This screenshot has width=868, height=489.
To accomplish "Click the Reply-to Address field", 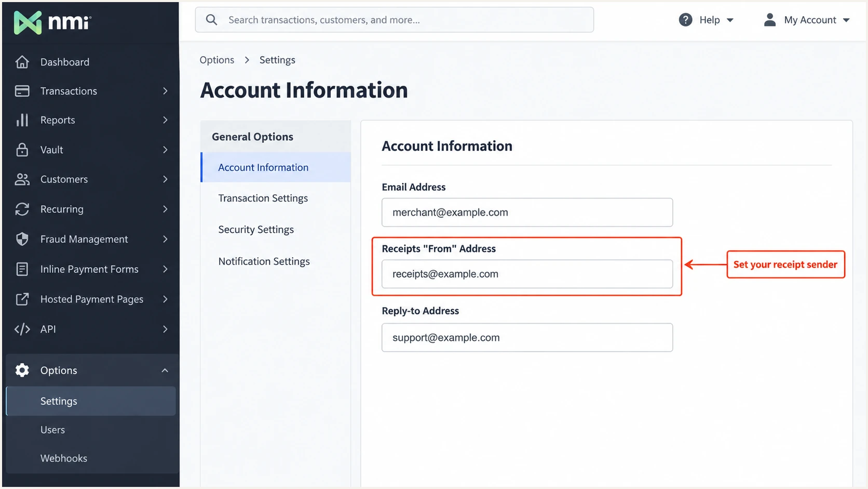I will click(x=527, y=337).
